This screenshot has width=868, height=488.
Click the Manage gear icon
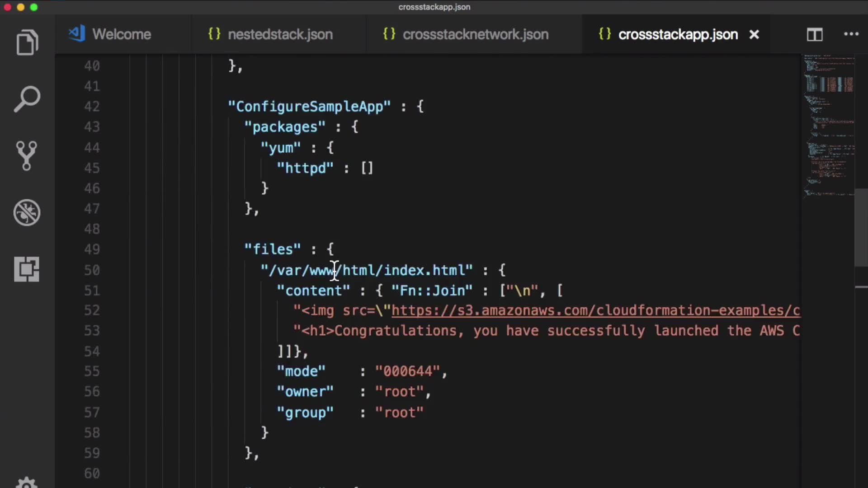(x=27, y=483)
